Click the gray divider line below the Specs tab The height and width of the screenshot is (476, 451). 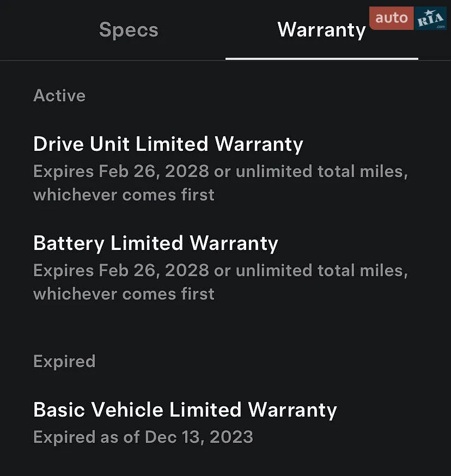click(x=113, y=60)
